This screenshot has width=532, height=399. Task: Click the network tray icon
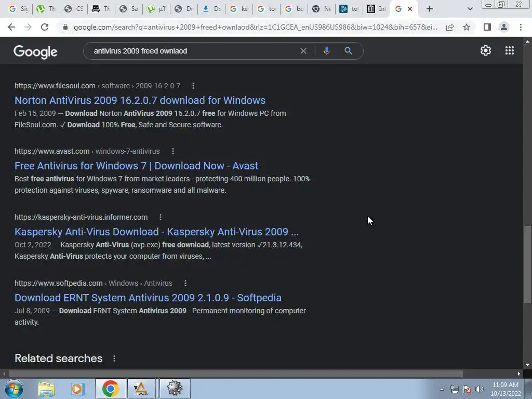(x=454, y=389)
